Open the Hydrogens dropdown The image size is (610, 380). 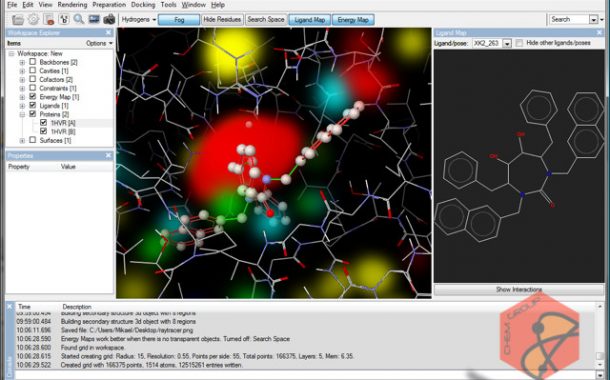[x=138, y=19]
